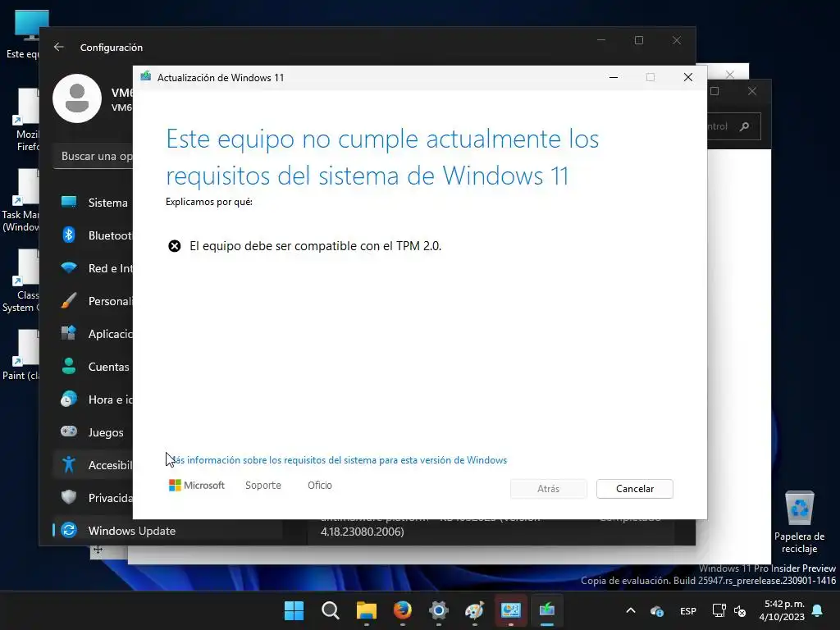Click the Privacidad shield icon
840x630 pixels.
[x=69, y=497]
